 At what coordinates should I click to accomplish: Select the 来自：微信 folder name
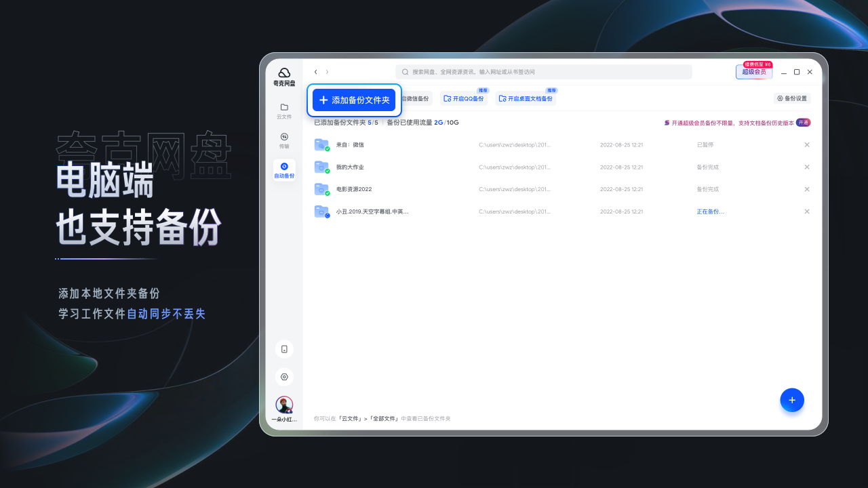point(350,144)
